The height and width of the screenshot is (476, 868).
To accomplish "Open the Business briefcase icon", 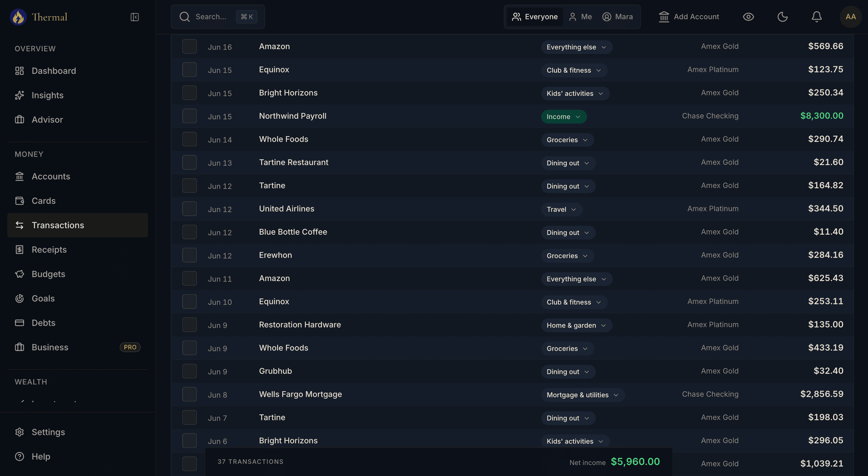I will tap(20, 347).
